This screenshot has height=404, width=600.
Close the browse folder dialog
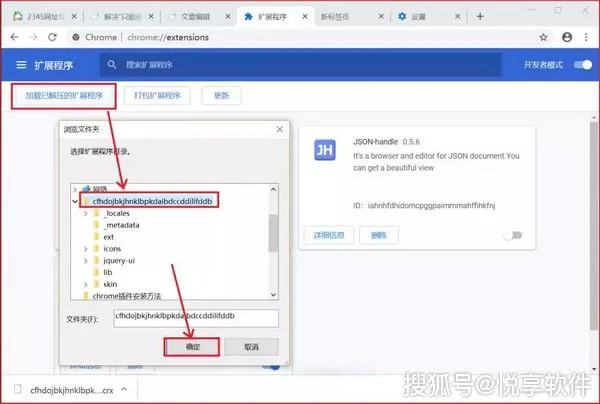coord(280,129)
